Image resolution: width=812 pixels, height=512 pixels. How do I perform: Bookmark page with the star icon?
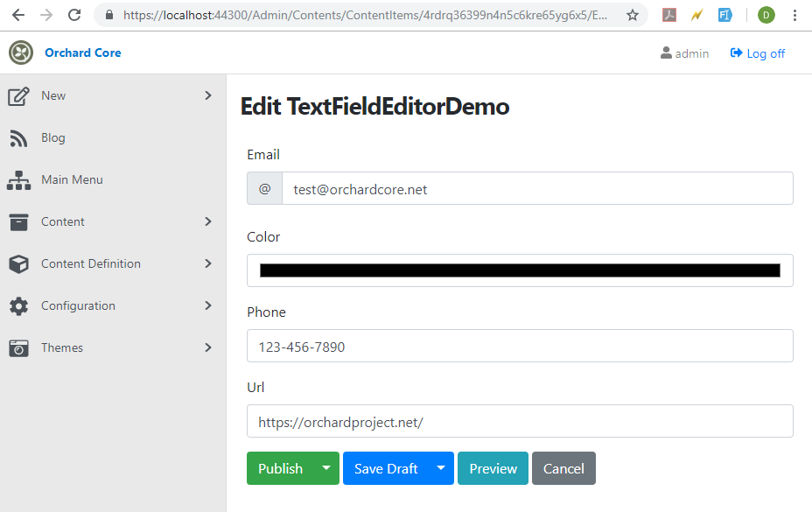coord(633,15)
